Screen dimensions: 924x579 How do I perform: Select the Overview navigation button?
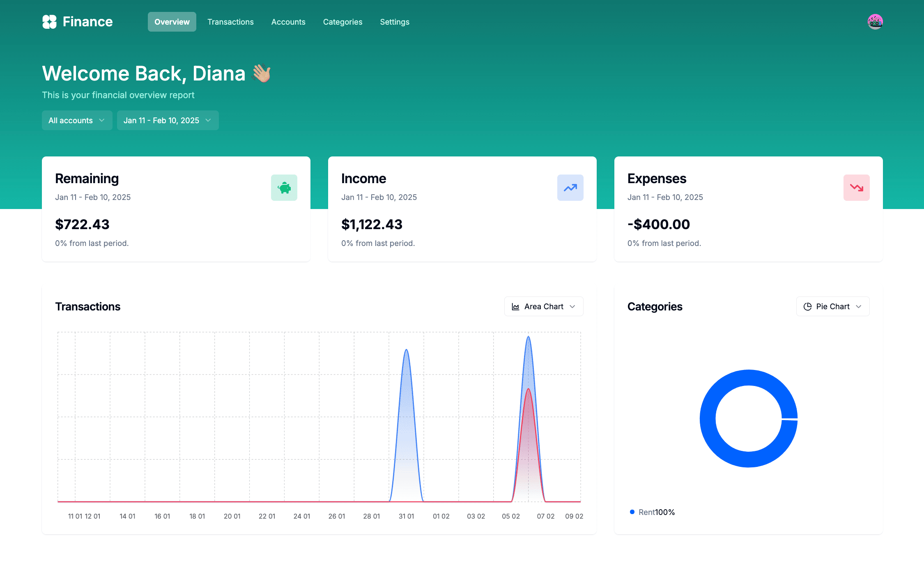(172, 22)
